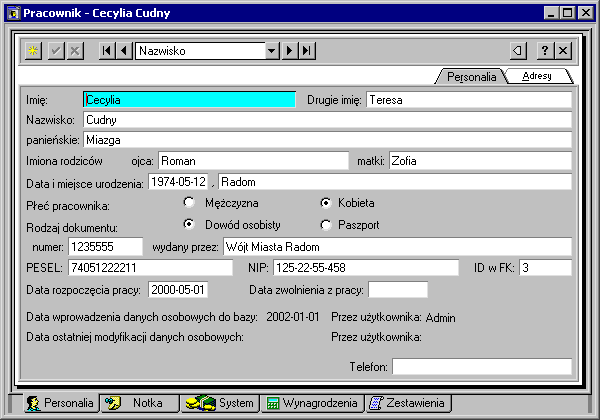Click the birthplace field containing Radom
This screenshot has width=600, height=420.
pyautogui.click(x=395, y=182)
